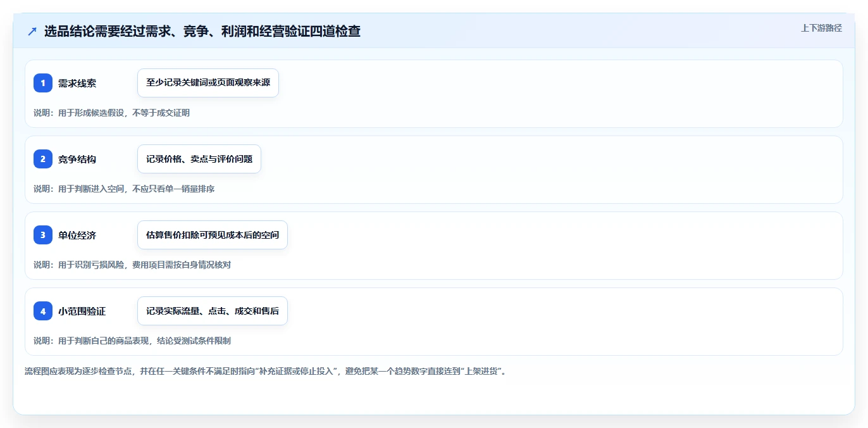Viewport: 868px width, 428px height.
Task: Click the 至少记录关键词或页面观察来源 chip
Action: coord(208,83)
